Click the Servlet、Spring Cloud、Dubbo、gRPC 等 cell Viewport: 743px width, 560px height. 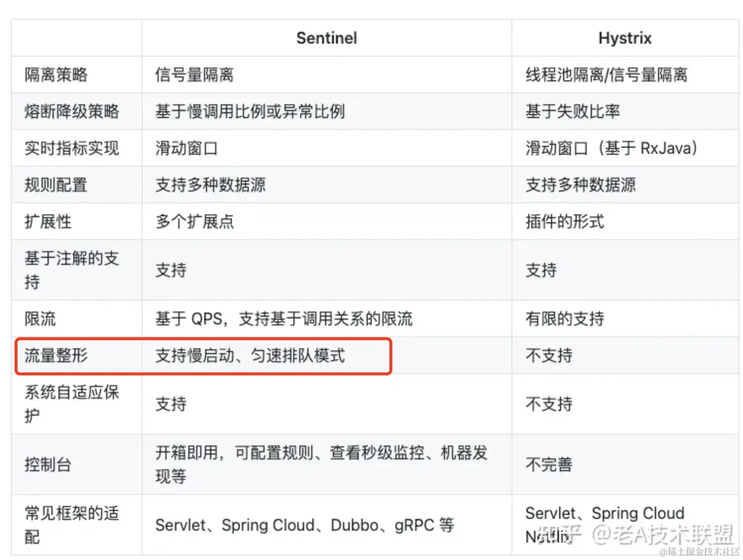(x=327, y=525)
